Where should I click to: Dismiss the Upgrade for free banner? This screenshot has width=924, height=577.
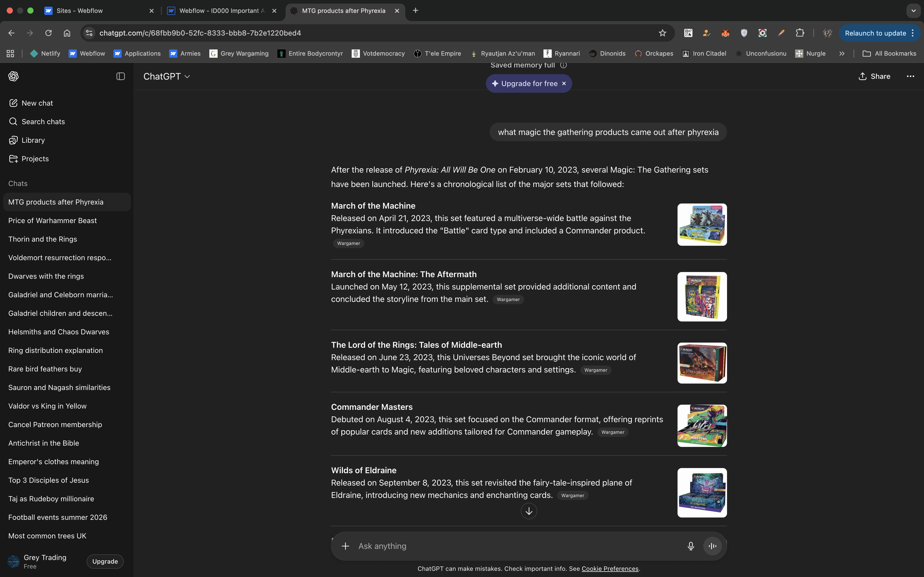point(564,83)
